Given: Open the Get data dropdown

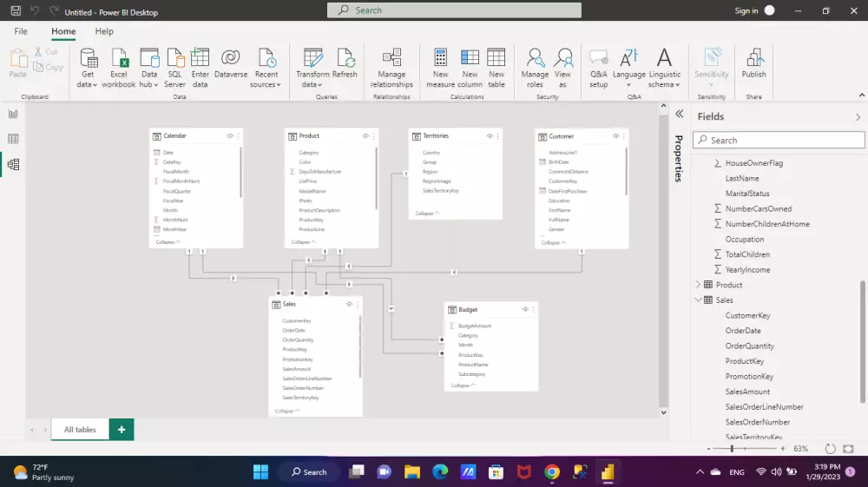Looking at the screenshot, I should tap(88, 84).
